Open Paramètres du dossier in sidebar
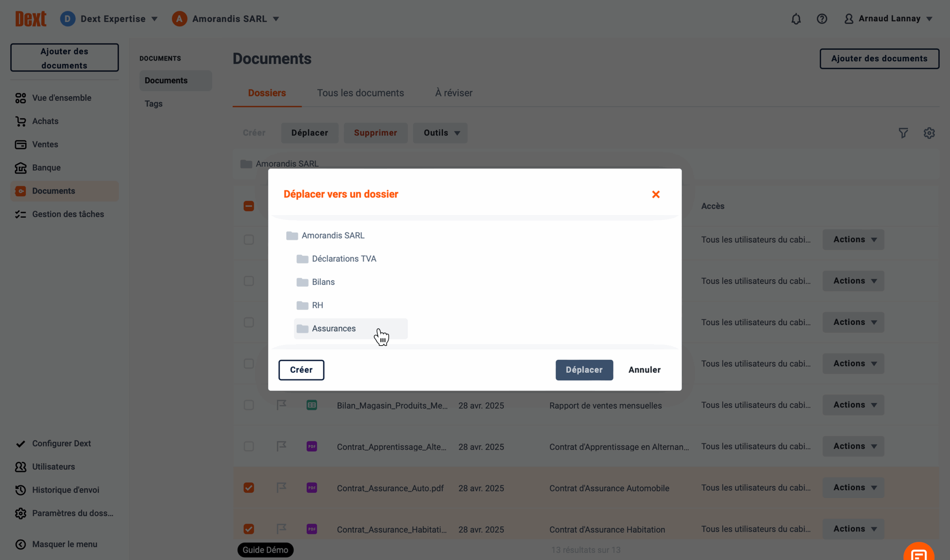 65,513
